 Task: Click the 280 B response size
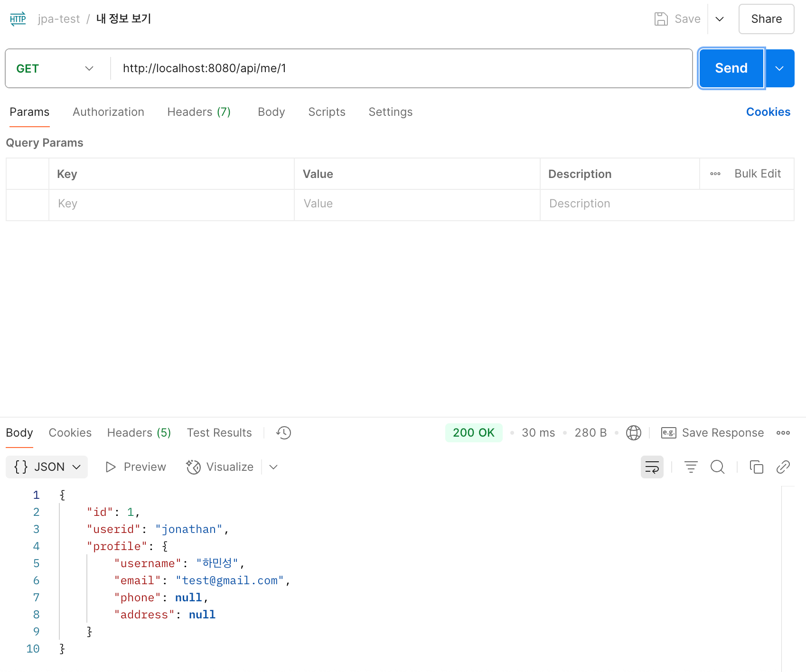(x=590, y=433)
